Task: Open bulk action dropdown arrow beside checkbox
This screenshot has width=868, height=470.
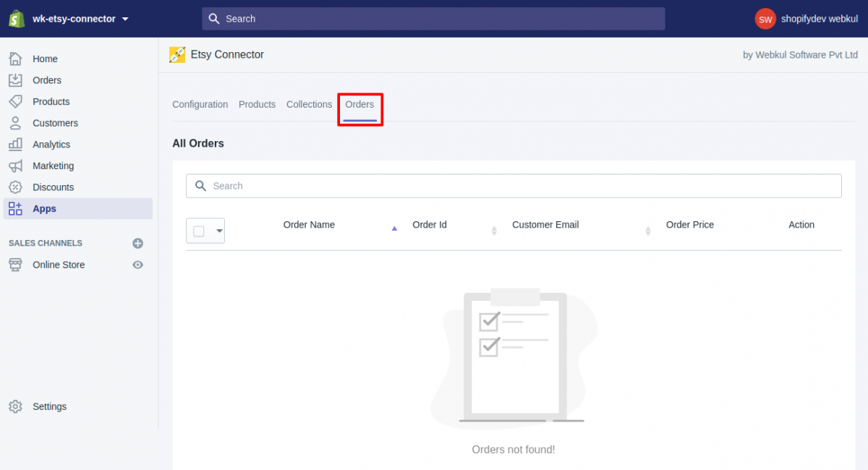Action: (x=218, y=231)
